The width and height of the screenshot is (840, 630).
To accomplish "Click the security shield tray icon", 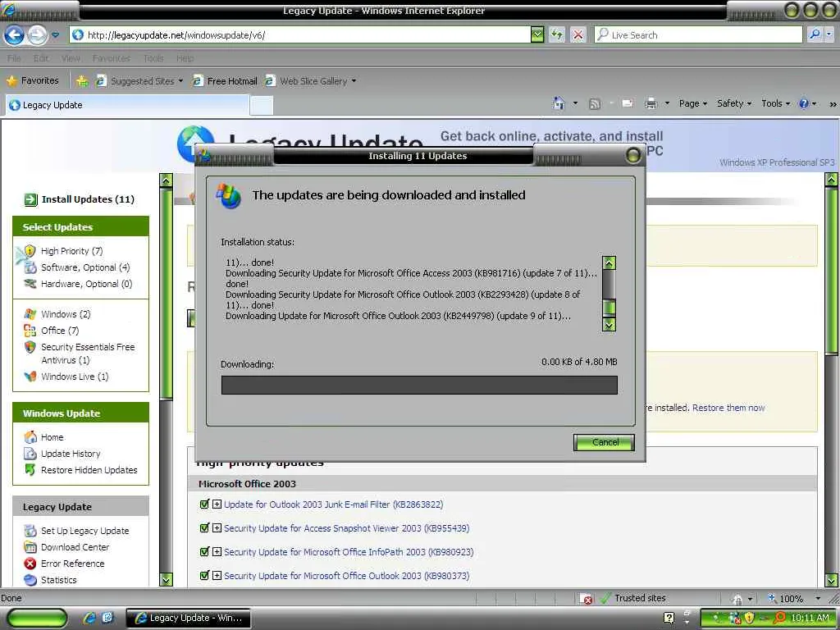I will click(750, 618).
